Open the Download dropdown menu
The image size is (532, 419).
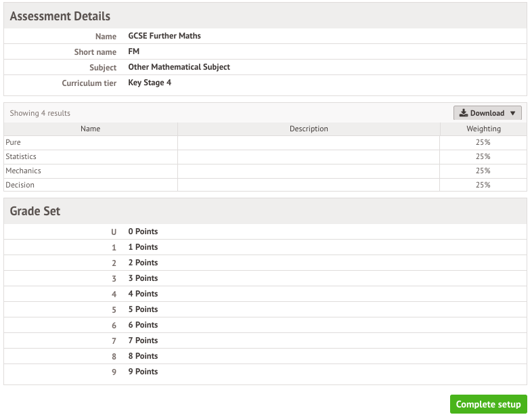pos(487,113)
